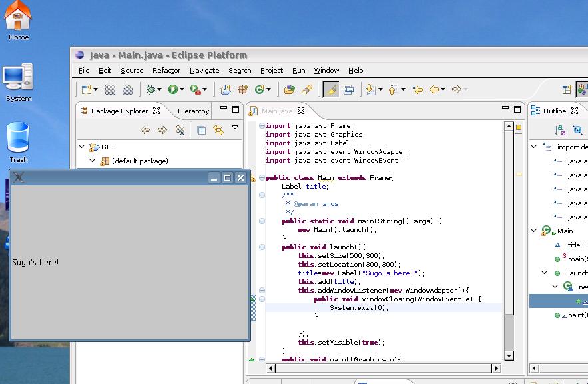Click Sort alphabetically icon in Outline
Image resolution: width=588 pixels, height=384 pixels.
(560, 130)
